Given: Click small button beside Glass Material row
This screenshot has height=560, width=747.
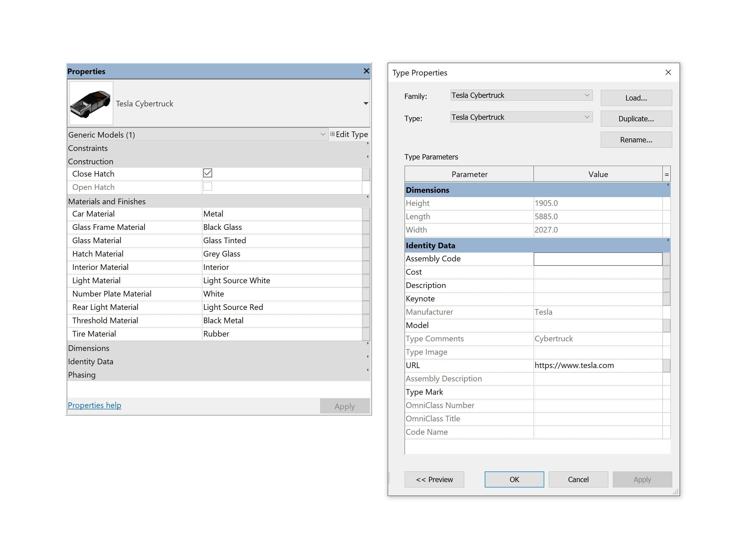Looking at the screenshot, I should tap(366, 241).
